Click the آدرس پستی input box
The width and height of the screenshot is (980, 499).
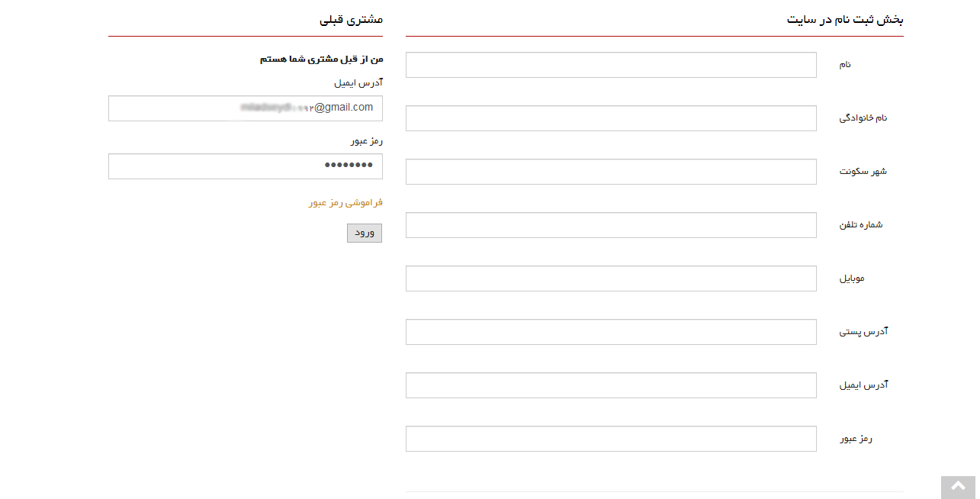[610, 332]
